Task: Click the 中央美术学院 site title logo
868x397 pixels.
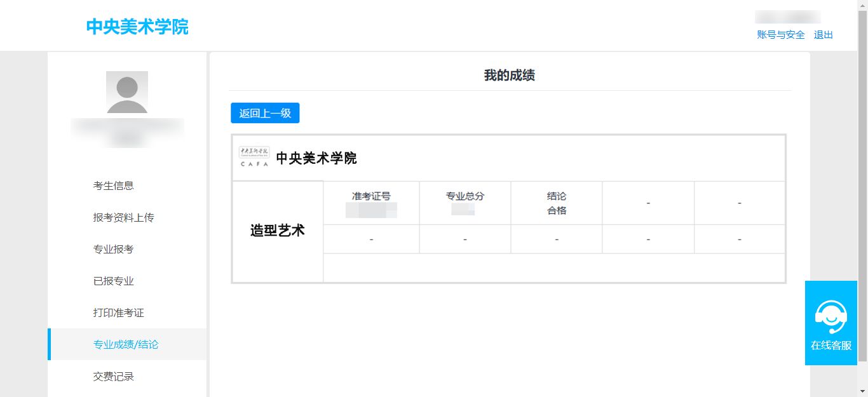Action: pos(137,27)
